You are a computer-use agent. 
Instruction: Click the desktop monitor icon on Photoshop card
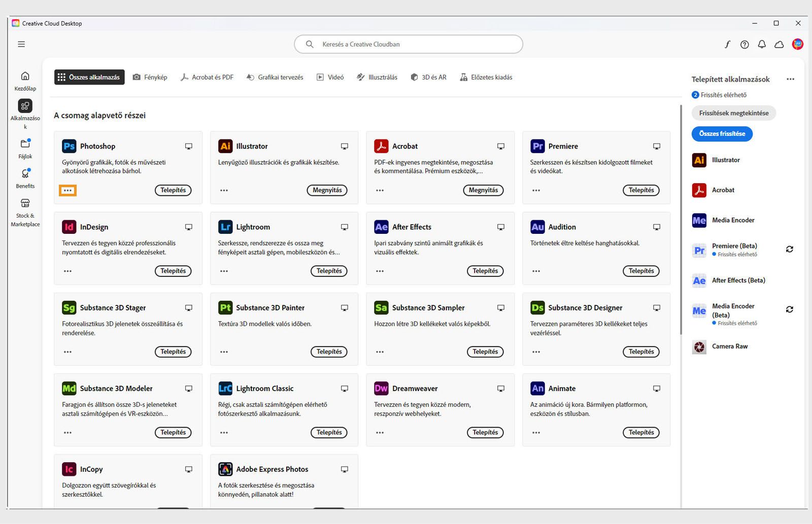pos(189,146)
